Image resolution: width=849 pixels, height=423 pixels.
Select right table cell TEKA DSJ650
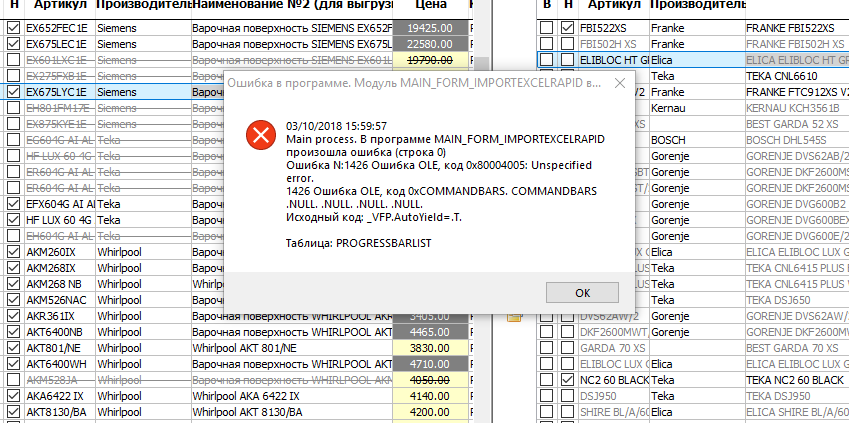pos(796,300)
